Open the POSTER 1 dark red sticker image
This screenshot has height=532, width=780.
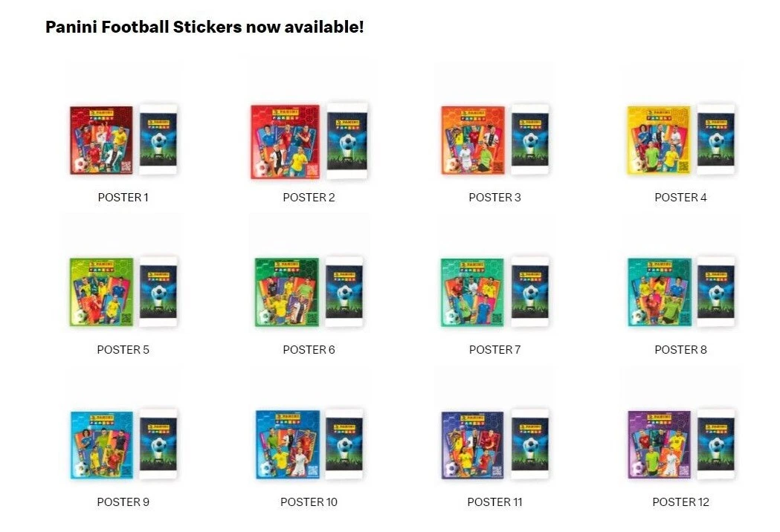click(123, 140)
